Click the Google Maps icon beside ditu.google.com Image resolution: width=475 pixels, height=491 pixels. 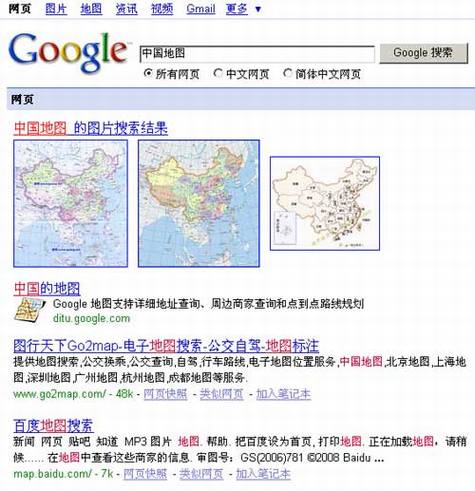tap(30, 310)
